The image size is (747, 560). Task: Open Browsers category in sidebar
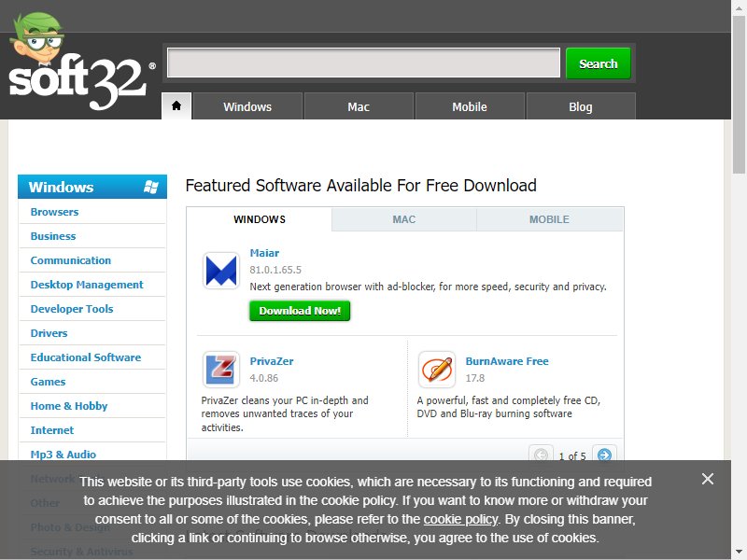[54, 212]
